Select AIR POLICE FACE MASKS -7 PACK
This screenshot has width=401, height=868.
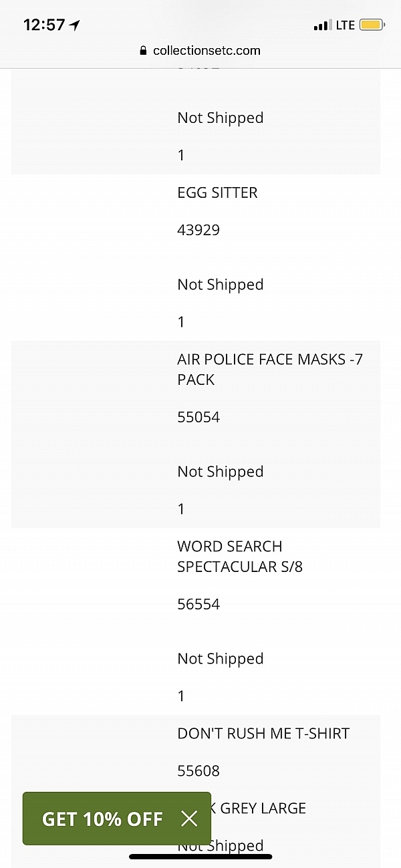click(269, 369)
